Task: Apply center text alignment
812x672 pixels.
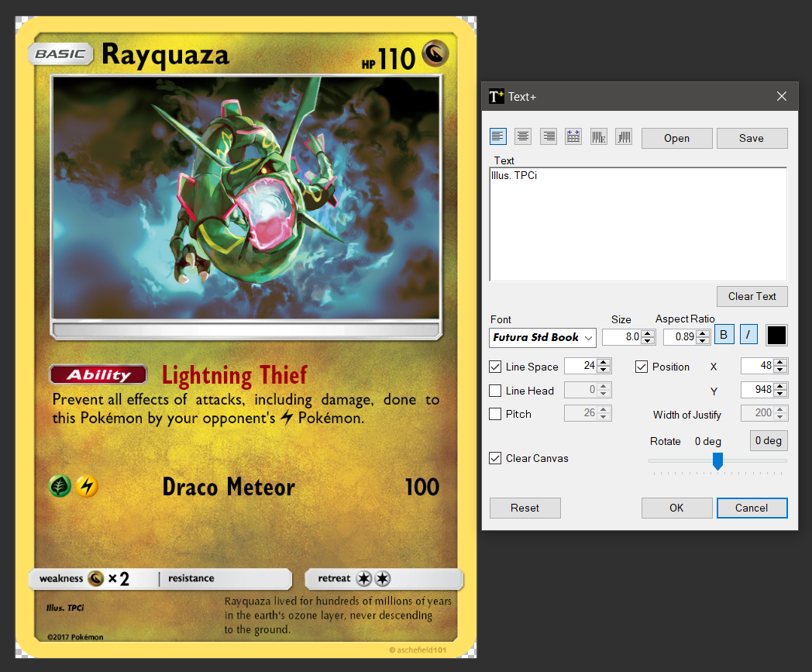Action: [x=523, y=136]
